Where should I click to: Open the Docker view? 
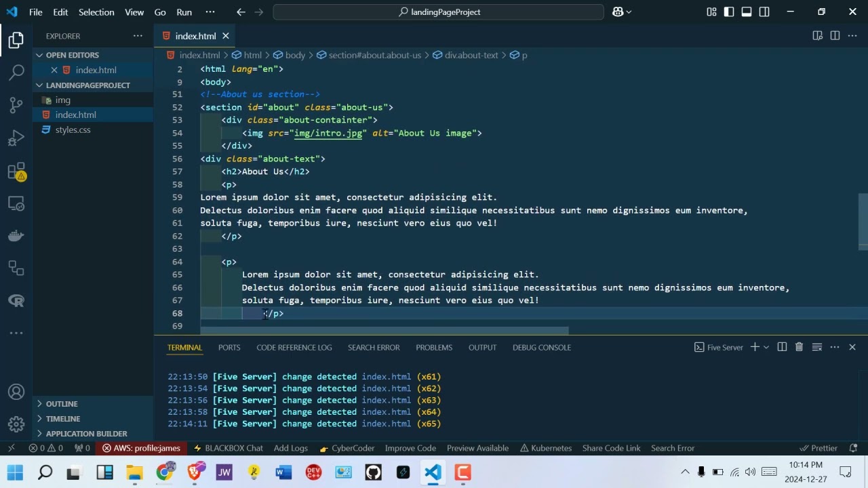tap(16, 236)
